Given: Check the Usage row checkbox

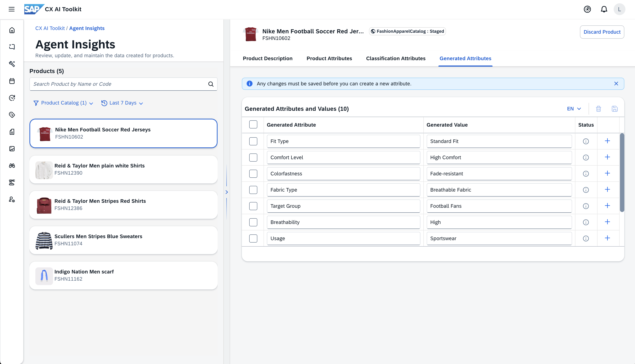Looking at the screenshot, I should click(253, 238).
